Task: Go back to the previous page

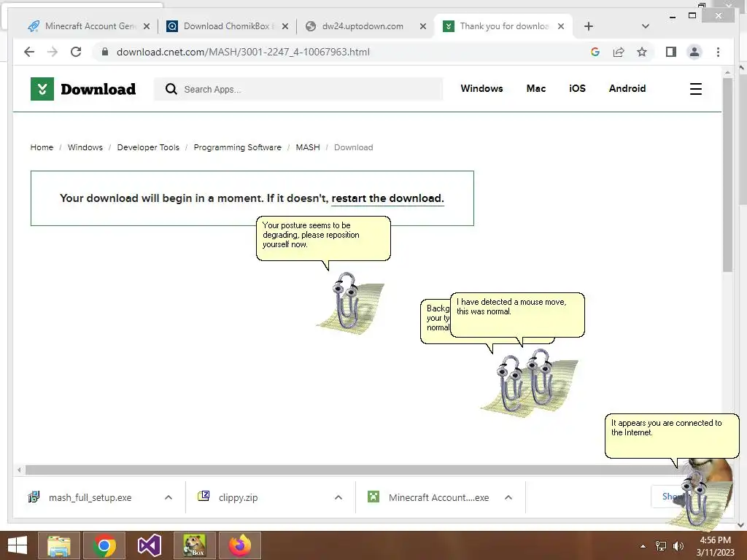Action: tap(29, 52)
